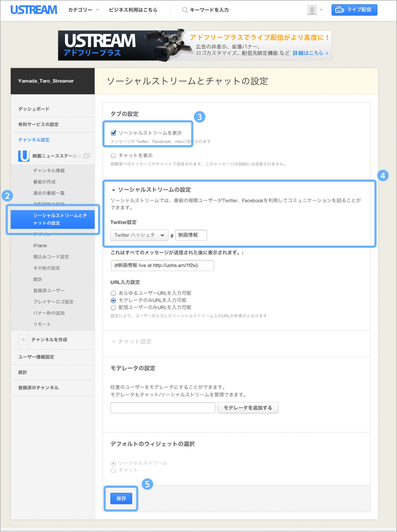Screen dimensions: 397x532
Task: Open 登録済ユーザー in sidebar
Action: pyautogui.click(x=48, y=291)
